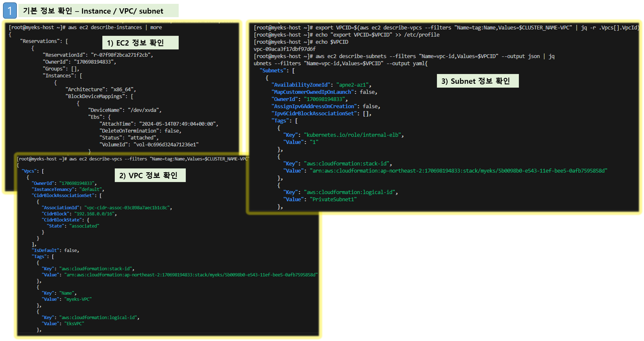The image size is (644, 341).
Task: Click the myeks-VPC Name tag value
Action: click(78, 299)
